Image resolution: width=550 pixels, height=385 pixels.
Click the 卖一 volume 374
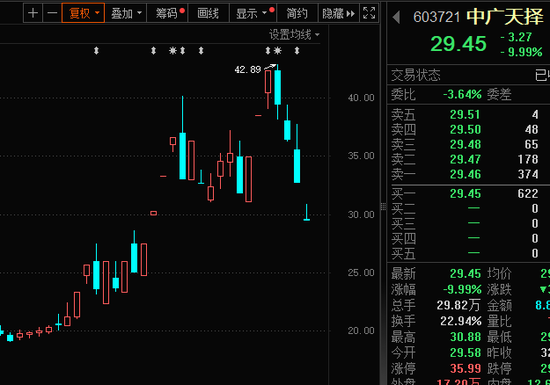528,174
